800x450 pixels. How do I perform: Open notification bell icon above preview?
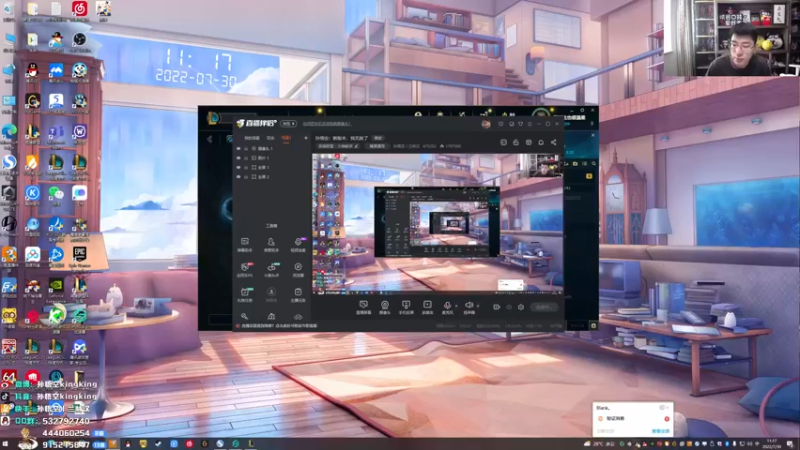click(541, 142)
